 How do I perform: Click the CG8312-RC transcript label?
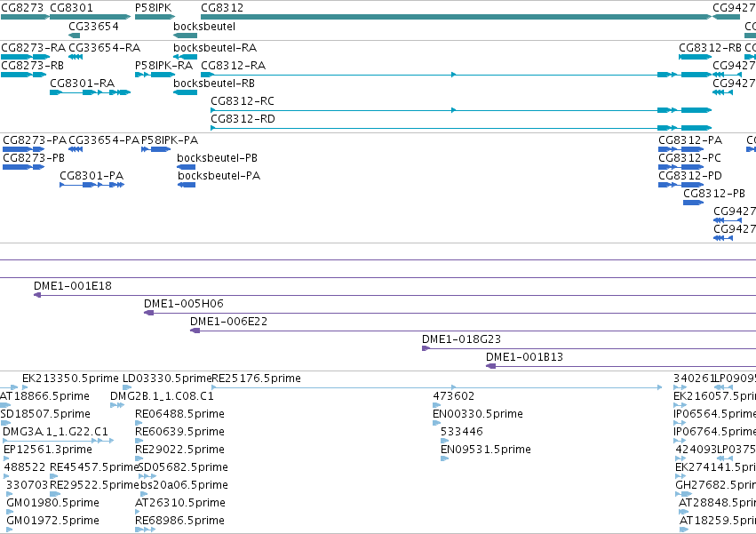tap(243, 101)
